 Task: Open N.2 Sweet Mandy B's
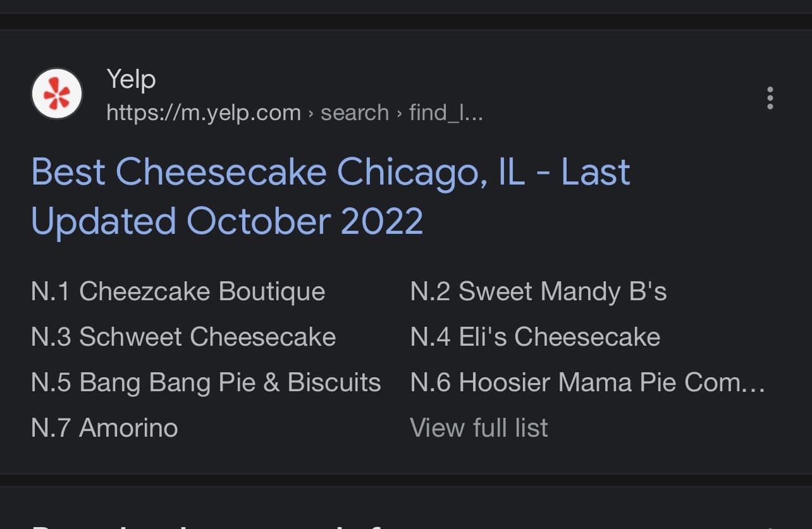538,292
